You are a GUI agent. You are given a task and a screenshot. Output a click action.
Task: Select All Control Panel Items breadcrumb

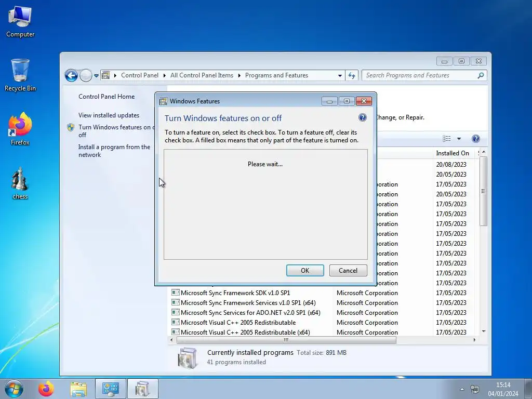click(x=202, y=75)
